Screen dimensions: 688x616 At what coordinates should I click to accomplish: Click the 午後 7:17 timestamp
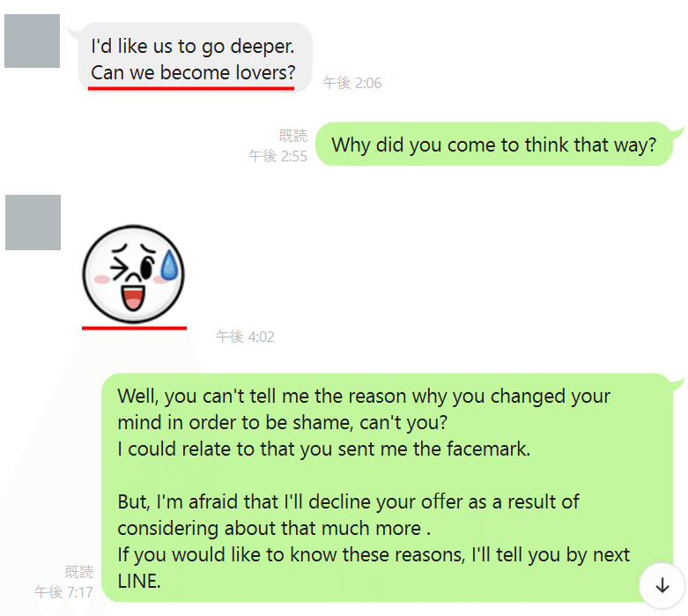pyautogui.click(x=63, y=592)
